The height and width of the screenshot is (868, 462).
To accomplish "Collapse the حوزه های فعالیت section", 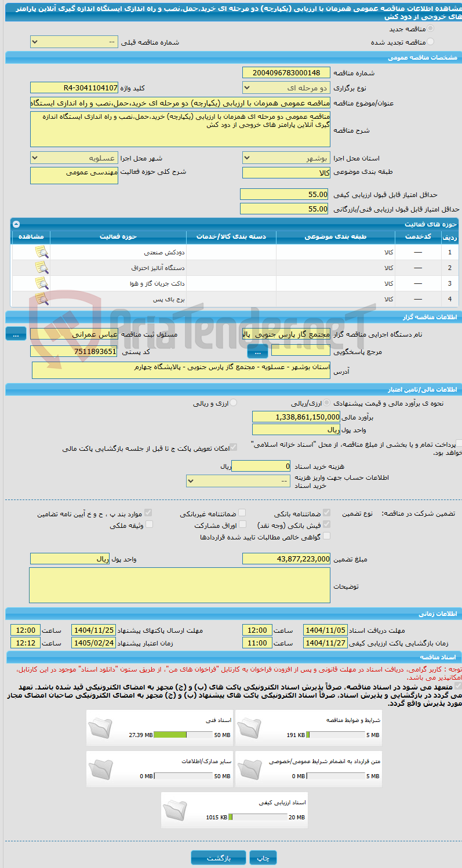I will coord(16,224).
